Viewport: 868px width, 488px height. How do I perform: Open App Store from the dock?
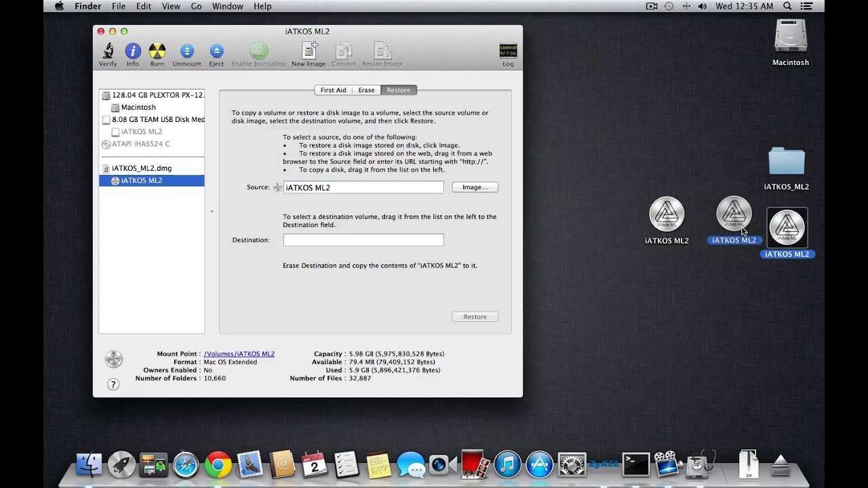540,464
